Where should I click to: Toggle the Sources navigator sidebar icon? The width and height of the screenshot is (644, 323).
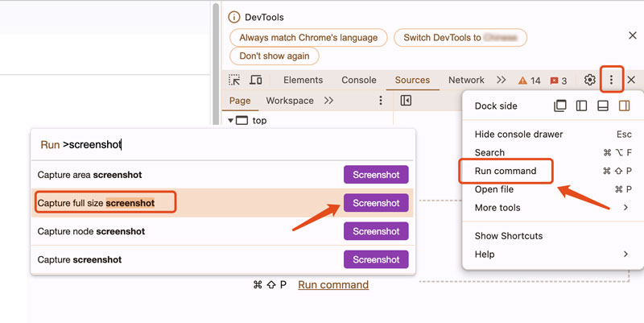click(406, 100)
